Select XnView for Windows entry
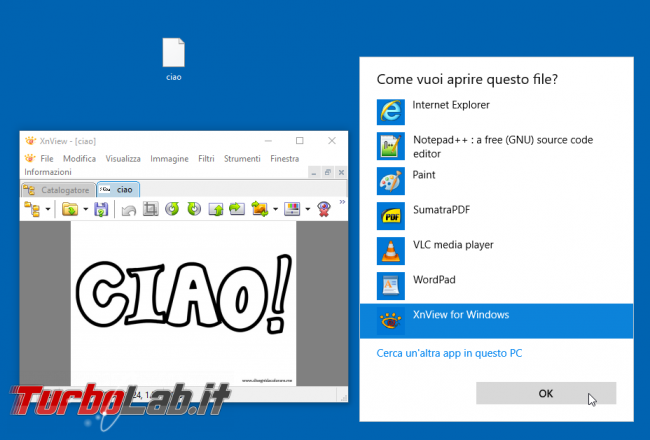This screenshot has width=650, height=440. coord(496,321)
